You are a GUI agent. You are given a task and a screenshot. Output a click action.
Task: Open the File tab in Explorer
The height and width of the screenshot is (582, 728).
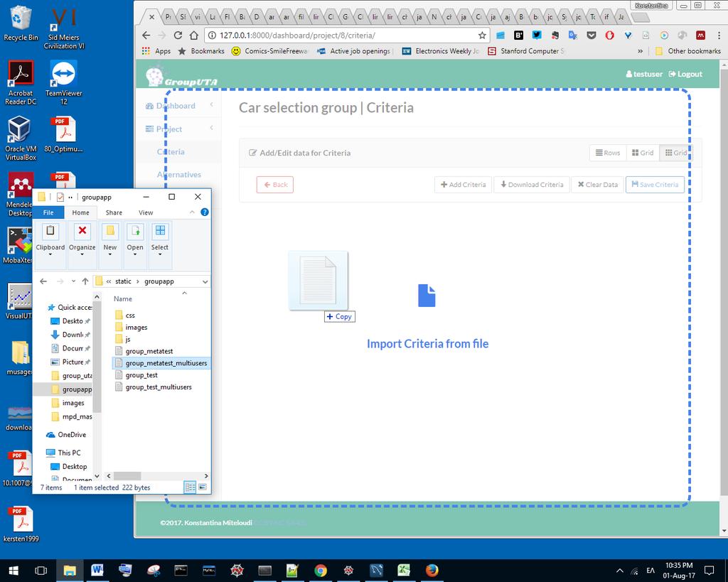point(48,212)
